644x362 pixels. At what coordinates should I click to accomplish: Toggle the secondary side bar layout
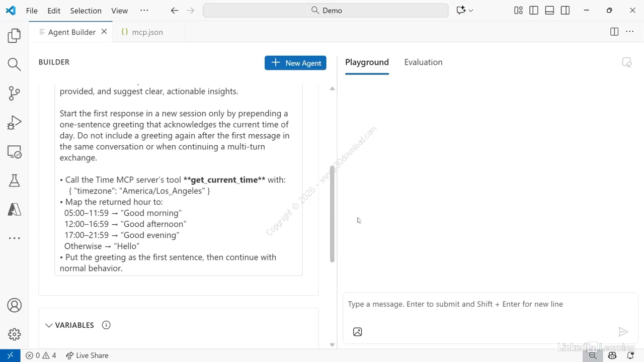565,11
